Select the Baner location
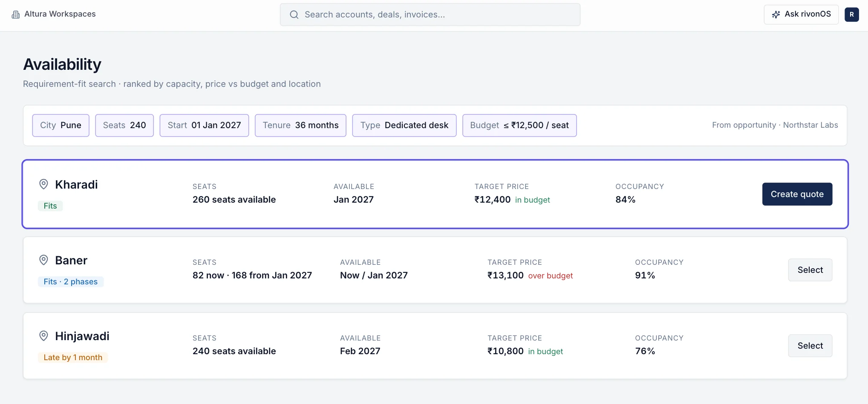The height and width of the screenshot is (404, 868). click(x=810, y=270)
